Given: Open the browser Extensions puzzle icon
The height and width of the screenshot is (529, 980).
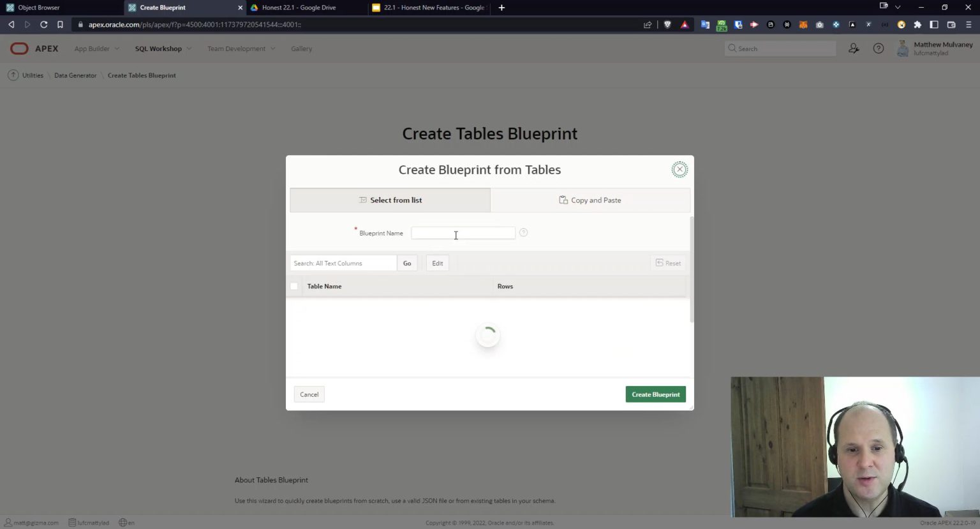Looking at the screenshot, I should (x=917, y=24).
